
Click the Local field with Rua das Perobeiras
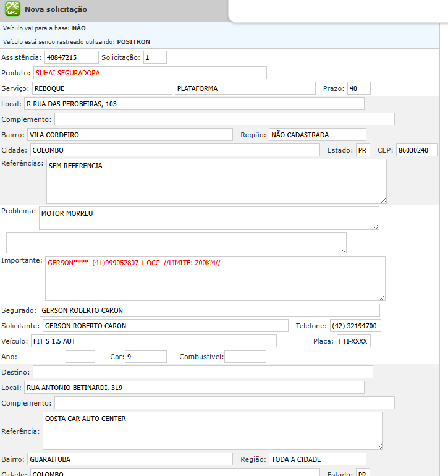click(194, 104)
